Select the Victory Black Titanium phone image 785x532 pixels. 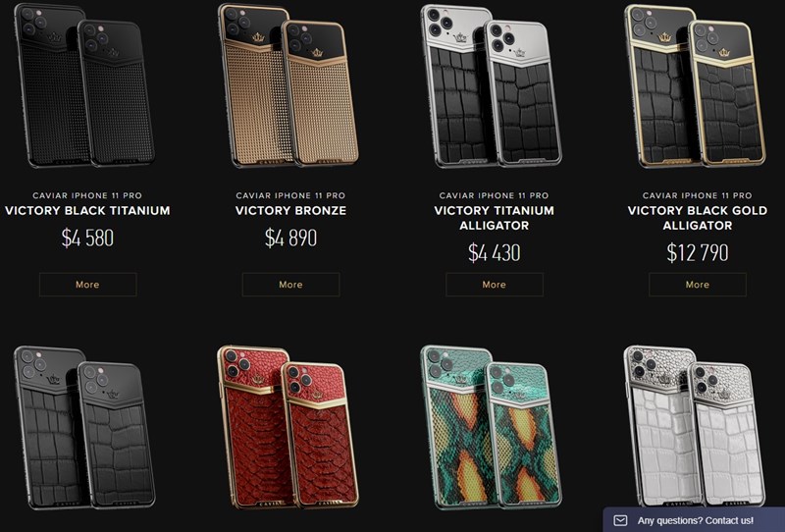coord(84,85)
